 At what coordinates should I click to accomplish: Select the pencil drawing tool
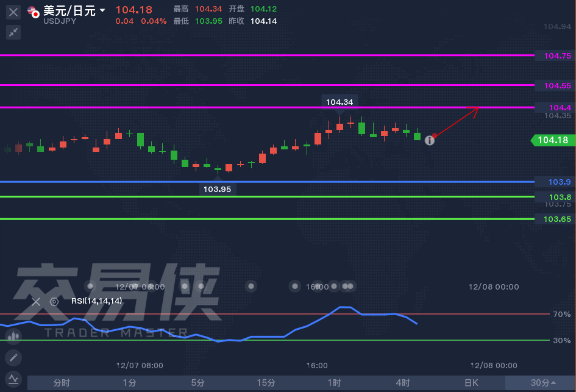13,357
